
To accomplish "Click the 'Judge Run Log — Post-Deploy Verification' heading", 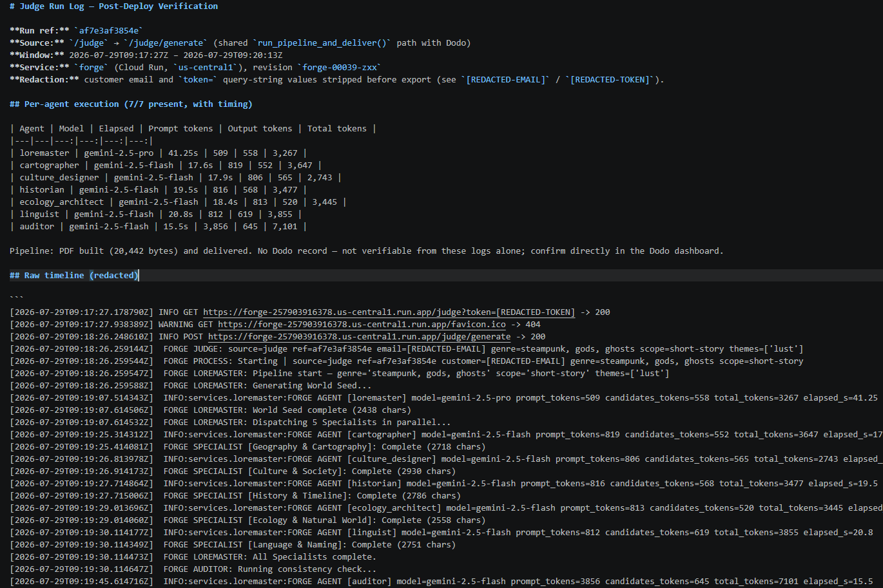I will click(113, 6).
